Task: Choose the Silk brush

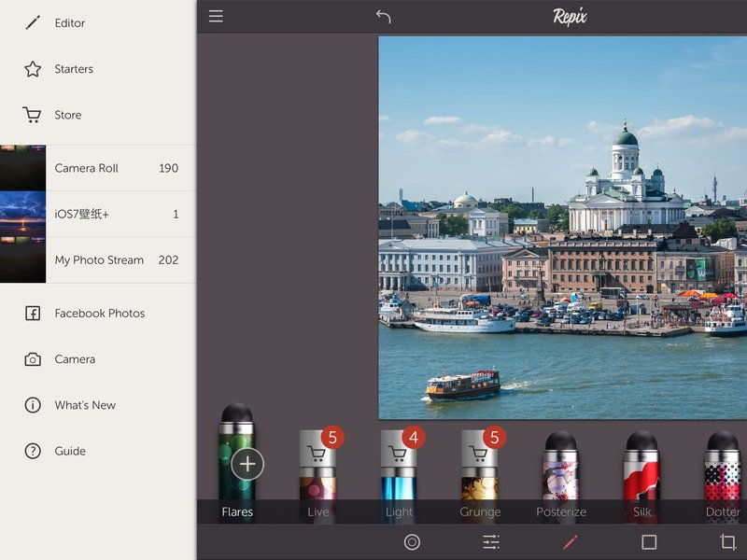Action: (641, 476)
